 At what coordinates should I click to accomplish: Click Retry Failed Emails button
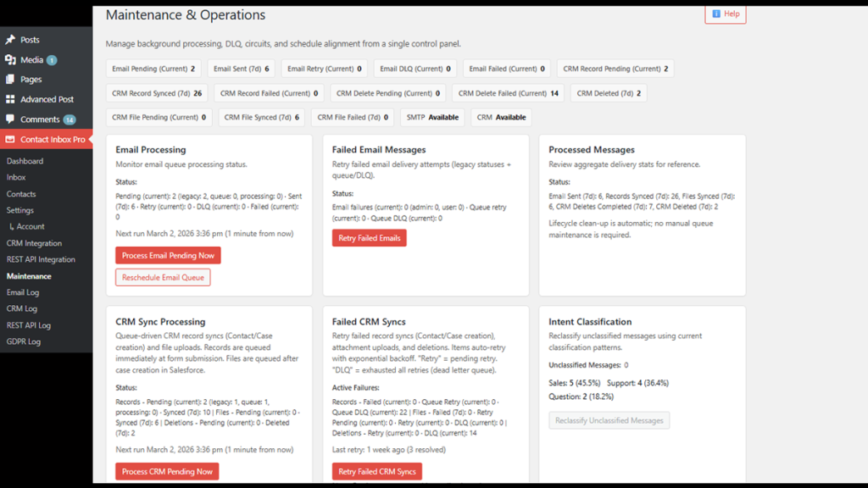[369, 238]
